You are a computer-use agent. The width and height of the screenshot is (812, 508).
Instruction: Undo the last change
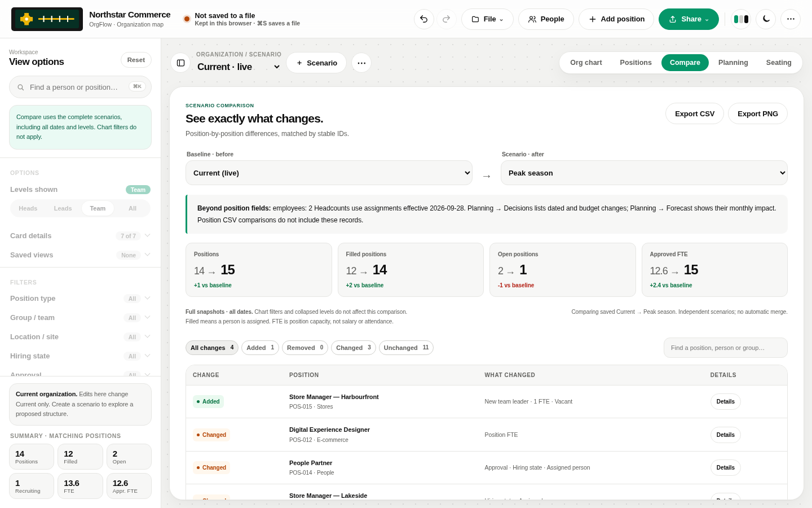coord(424,19)
